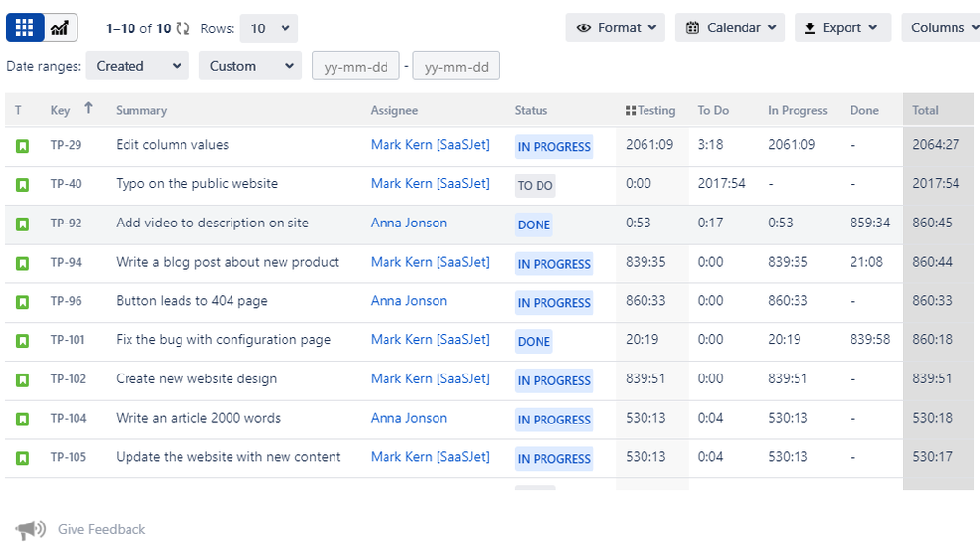
Task: Click the eye icon on the Format button
Action: click(x=583, y=28)
